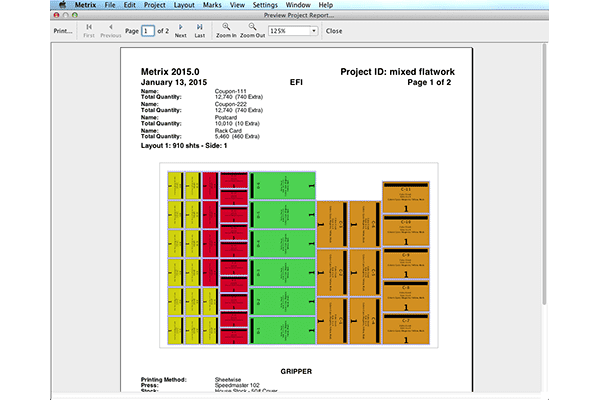600x400 pixels.
Task: Click the "10,010 (10 Extra)" quantity value
Action: tap(237, 124)
